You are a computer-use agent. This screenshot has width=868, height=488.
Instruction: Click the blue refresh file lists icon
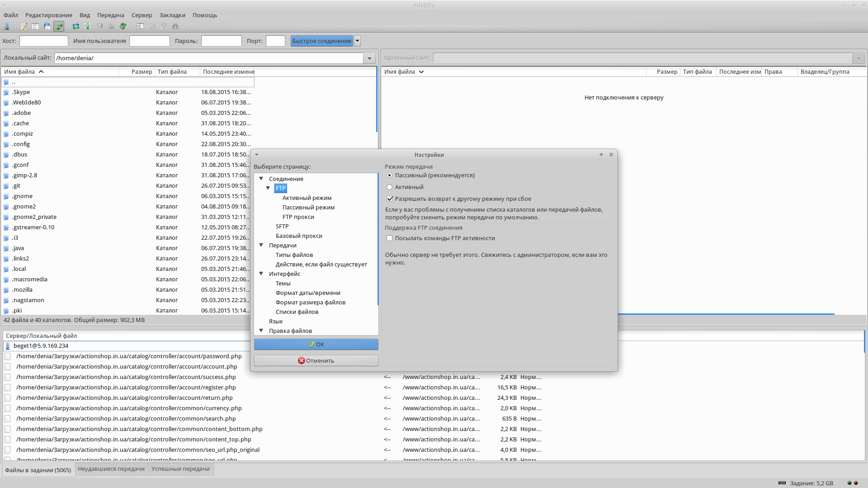76,26
